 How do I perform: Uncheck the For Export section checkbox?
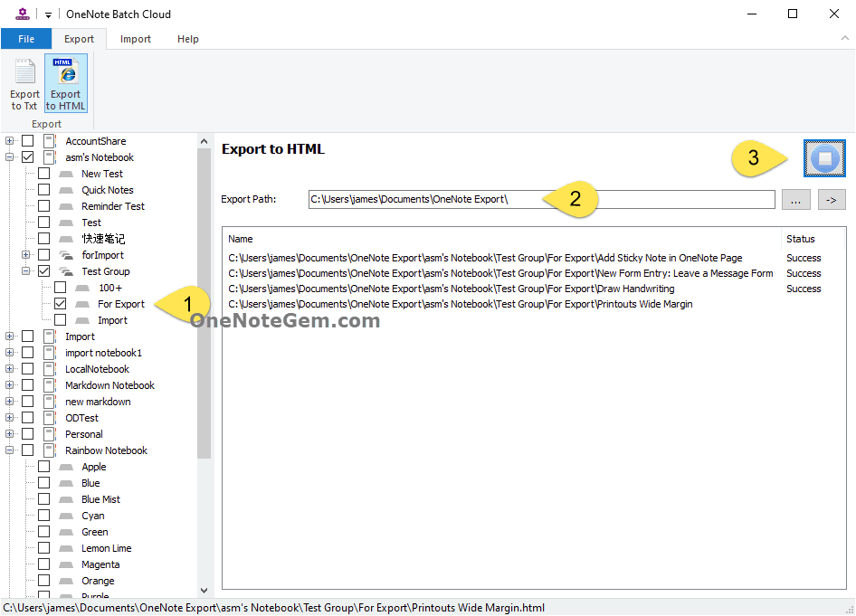coord(60,303)
